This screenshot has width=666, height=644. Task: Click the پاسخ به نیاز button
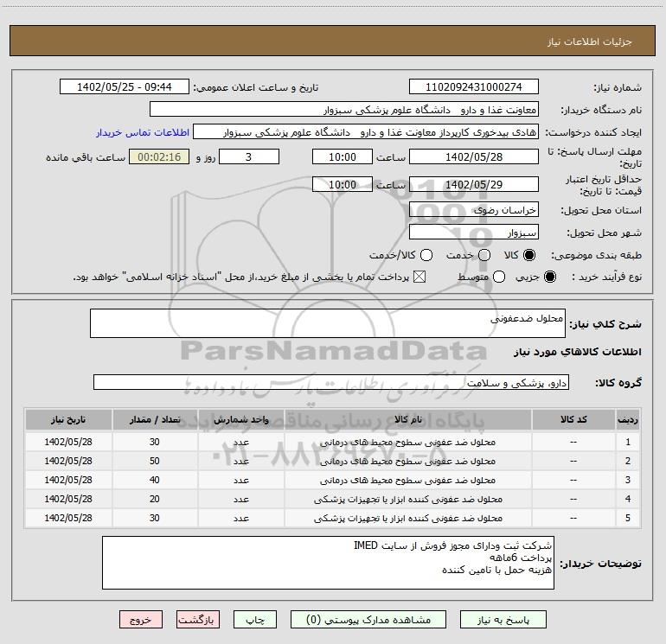[x=503, y=620]
